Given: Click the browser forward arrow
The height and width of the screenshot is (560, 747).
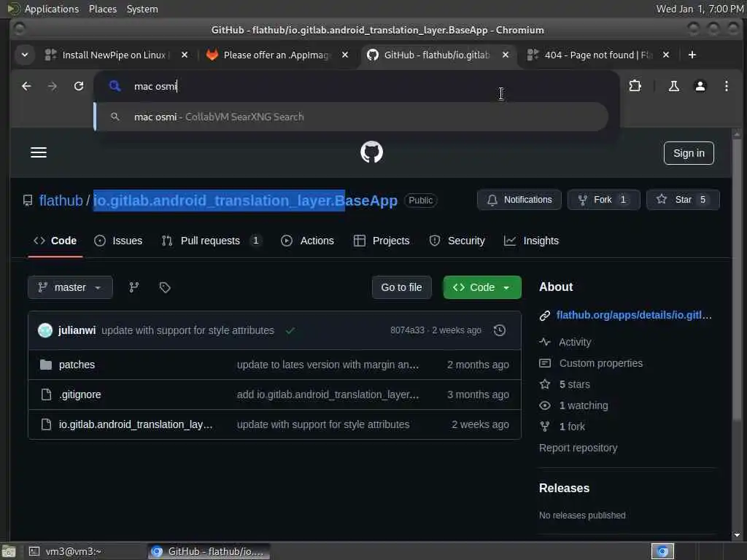Looking at the screenshot, I should click(53, 86).
